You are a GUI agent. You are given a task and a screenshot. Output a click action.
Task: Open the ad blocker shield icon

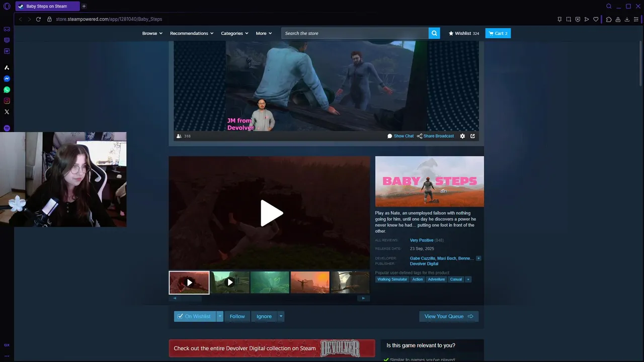point(578,19)
